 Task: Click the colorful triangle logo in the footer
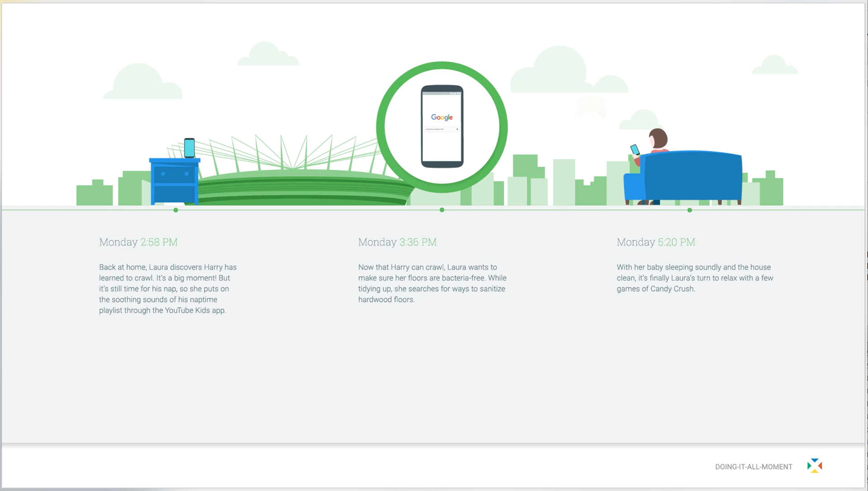pos(815,466)
